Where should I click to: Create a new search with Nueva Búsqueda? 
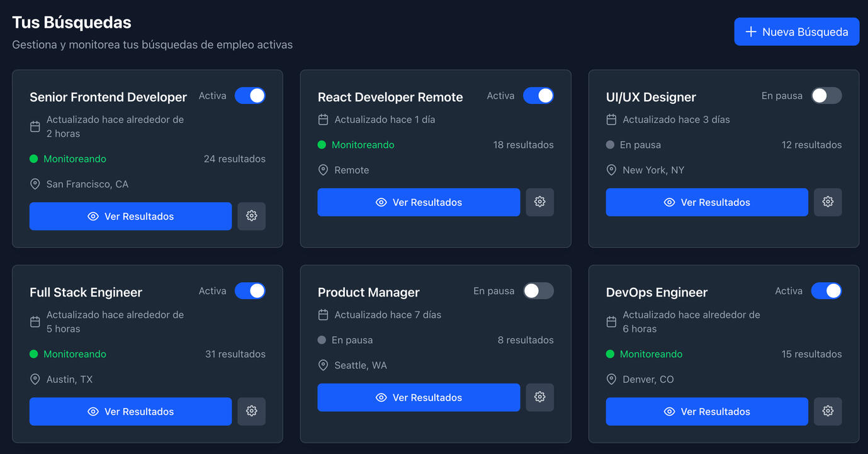tap(796, 31)
